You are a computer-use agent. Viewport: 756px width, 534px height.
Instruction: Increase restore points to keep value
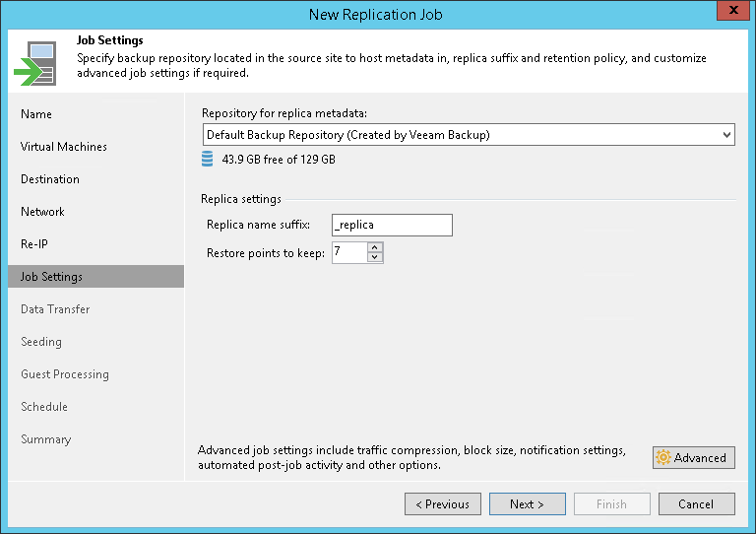pos(375,248)
